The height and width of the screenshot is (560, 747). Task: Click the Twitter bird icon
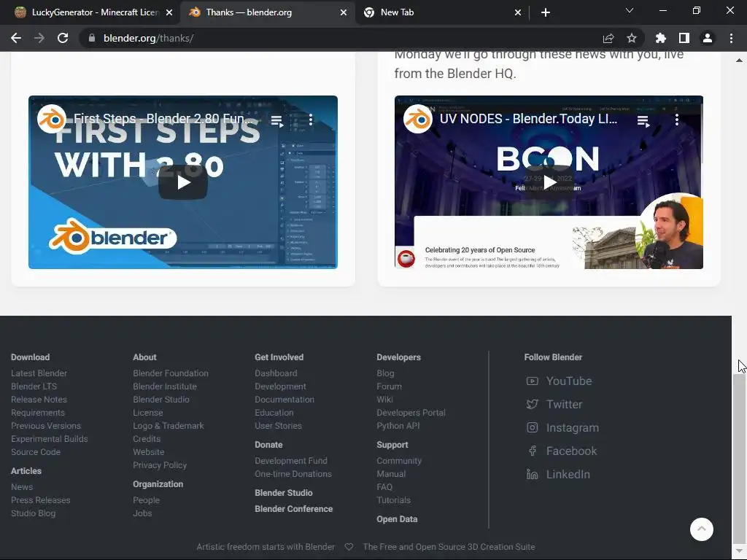(532, 404)
